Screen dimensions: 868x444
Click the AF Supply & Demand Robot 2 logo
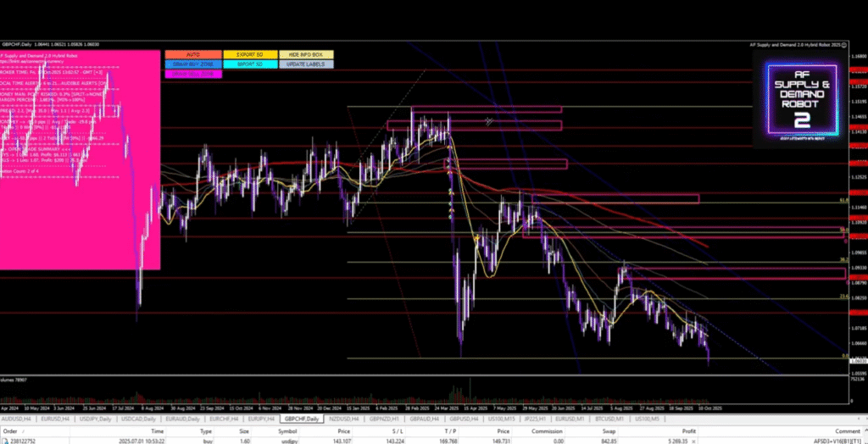(x=800, y=100)
